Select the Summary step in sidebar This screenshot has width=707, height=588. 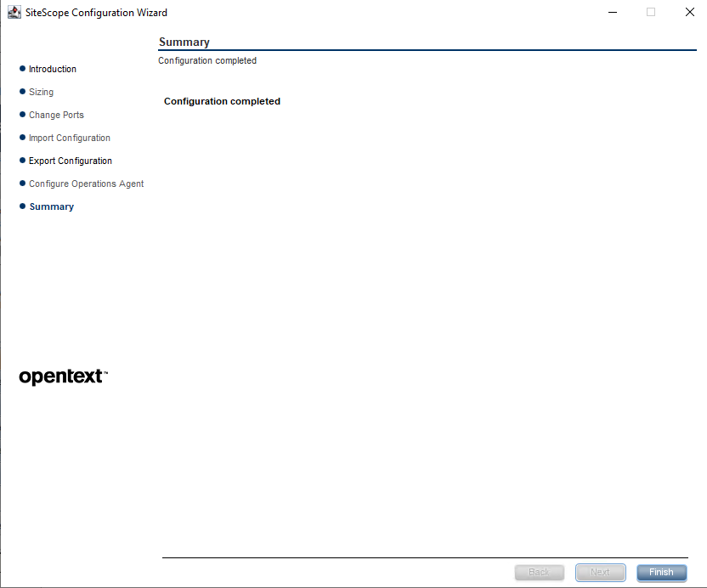(x=51, y=206)
